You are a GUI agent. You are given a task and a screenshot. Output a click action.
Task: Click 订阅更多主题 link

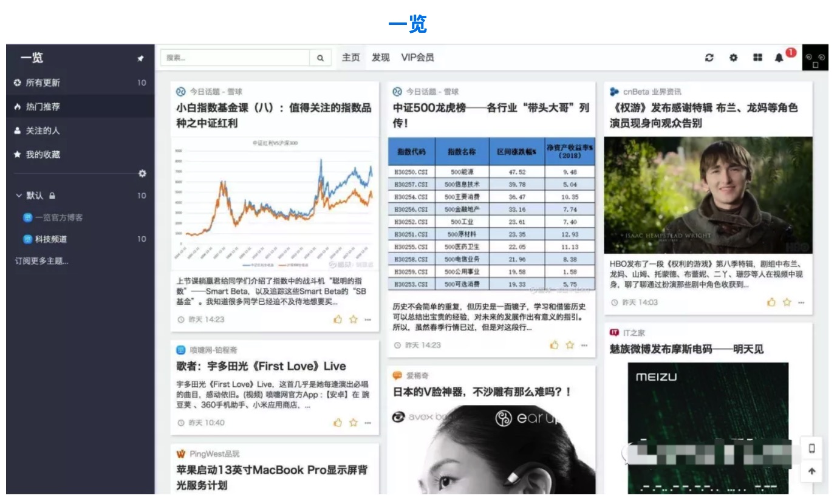[x=41, y=261]
